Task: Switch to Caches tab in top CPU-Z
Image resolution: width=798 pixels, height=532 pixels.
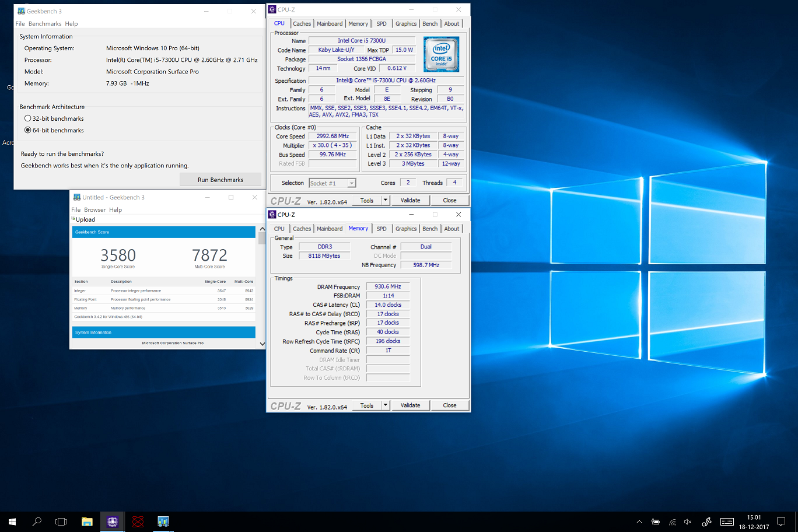Action: 302,24
